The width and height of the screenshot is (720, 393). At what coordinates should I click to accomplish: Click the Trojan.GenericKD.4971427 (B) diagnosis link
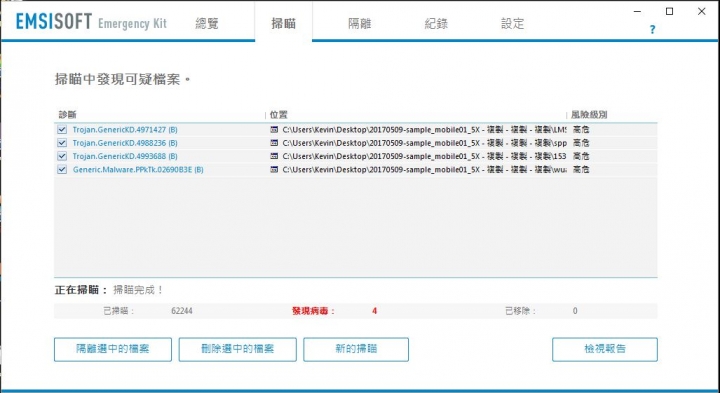[x=125, y=129]
